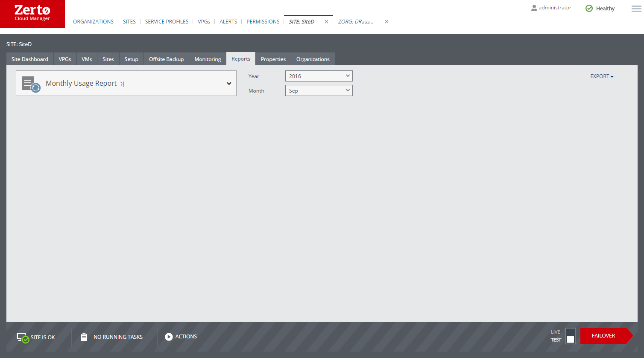Click the Monthly Usage Report icon

pyautogui.click(x=31, y=84)
